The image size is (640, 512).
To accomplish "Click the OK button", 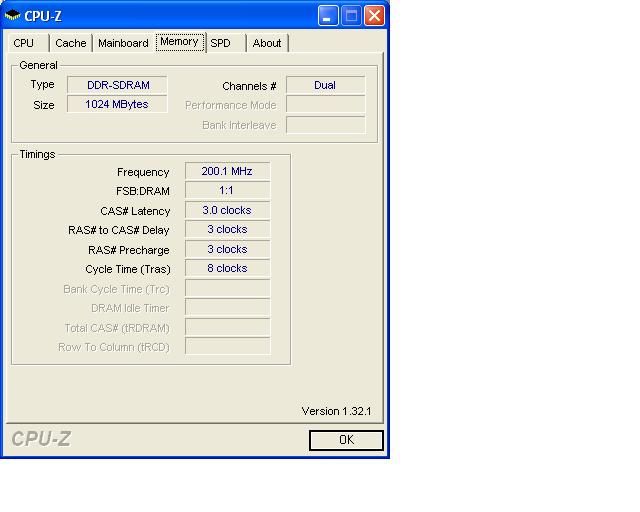I will click(x=346, y=440).
